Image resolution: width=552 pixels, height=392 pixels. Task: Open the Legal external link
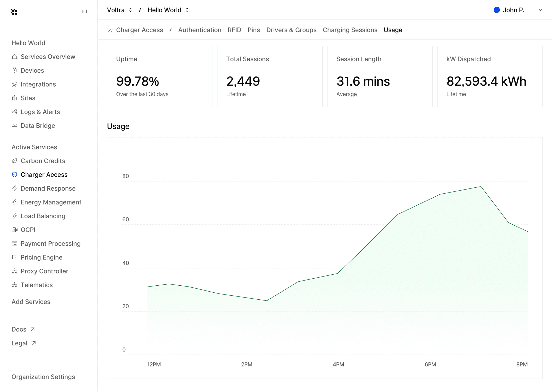(24, 343)
